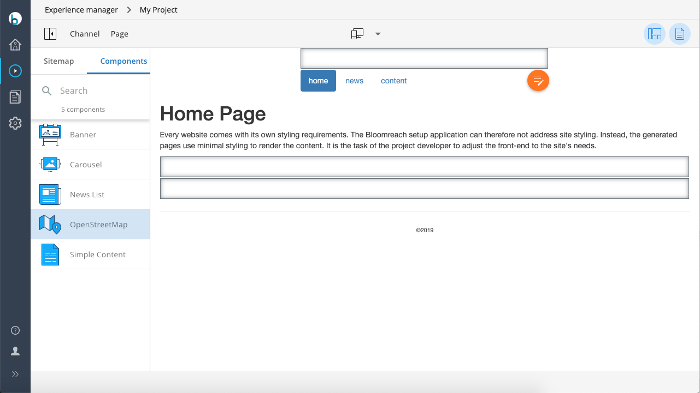Select the OpenStreetMap component icon
Image resolution: width=700 pixels, height=393 pixels.
(50, 224)
